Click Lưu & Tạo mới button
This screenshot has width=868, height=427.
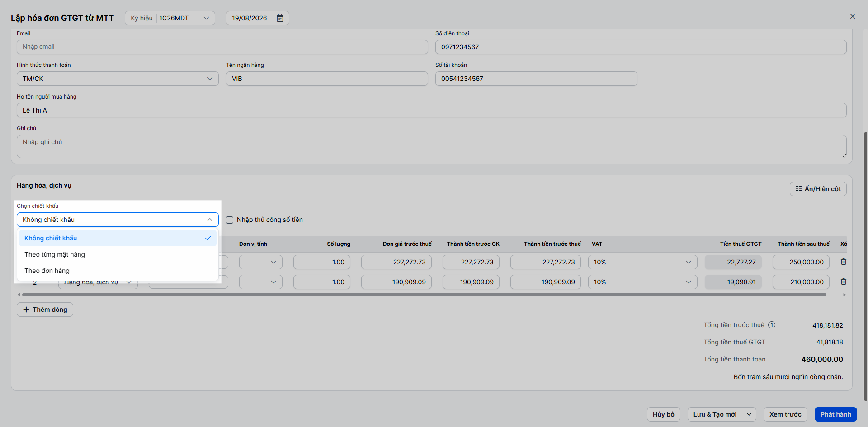[x=715, y=414]
